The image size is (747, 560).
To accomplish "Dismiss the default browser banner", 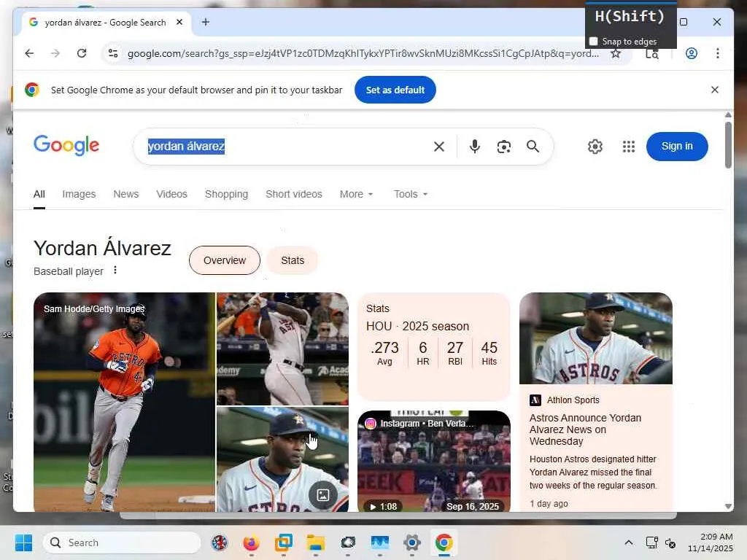I will tap(715, 90).
